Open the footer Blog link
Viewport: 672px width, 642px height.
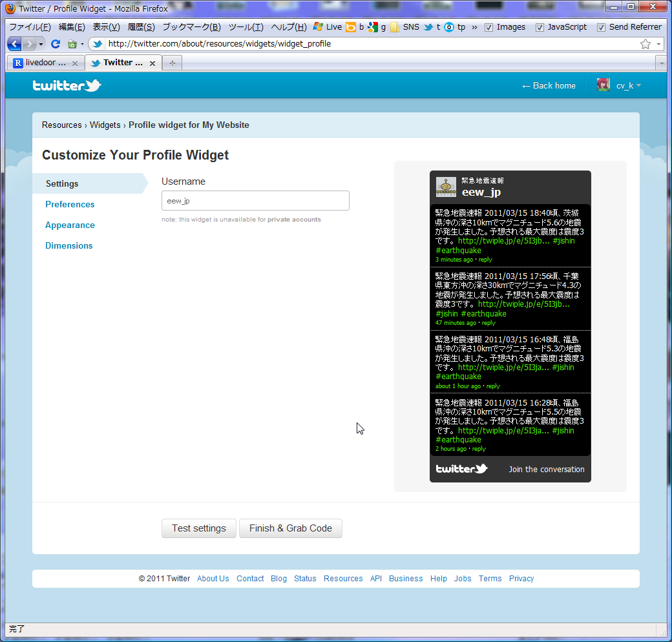[x=278, y=579]
